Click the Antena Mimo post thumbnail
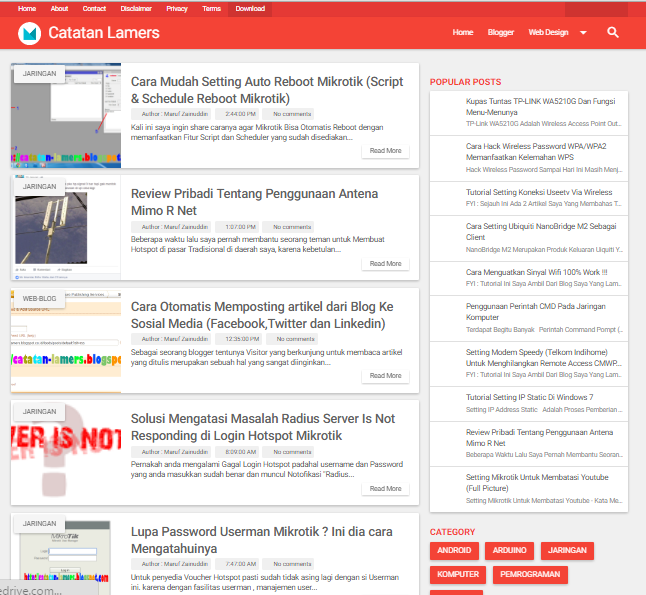Screen dimensions: 646x595 [66, 228]
